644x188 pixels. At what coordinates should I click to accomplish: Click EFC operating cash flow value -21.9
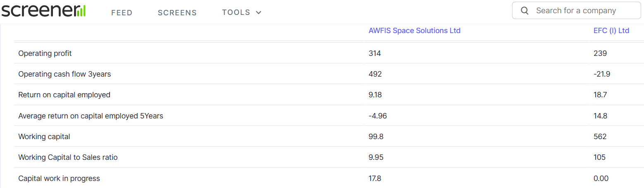click(602, 74)
